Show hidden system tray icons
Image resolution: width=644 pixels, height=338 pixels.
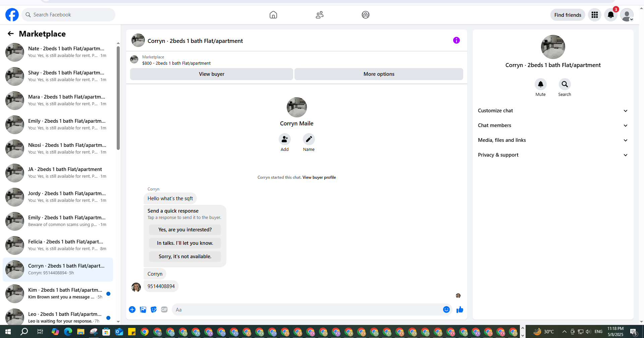tap(565, 332)
